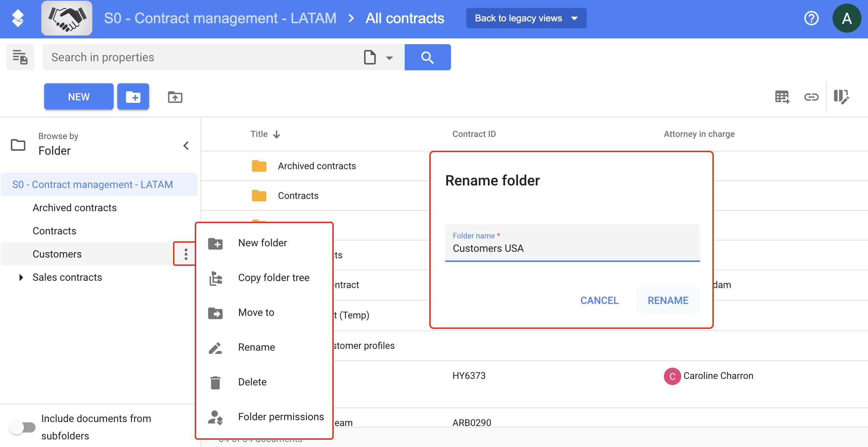The image size is (868, 447).
Task: Choose Folder permissions menu item
Action: pyautogui.click(x=264, y=417)
